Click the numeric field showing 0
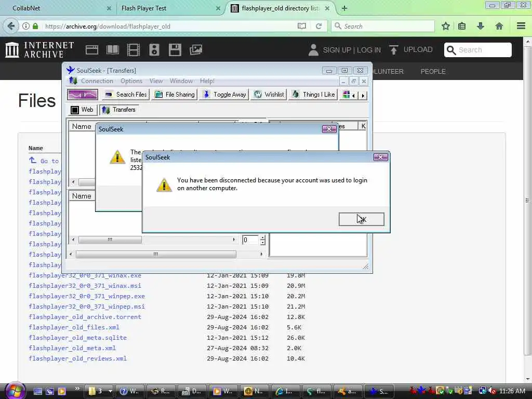Image resolution: width=532 pixels, height=399 pixels. (250, 240)
